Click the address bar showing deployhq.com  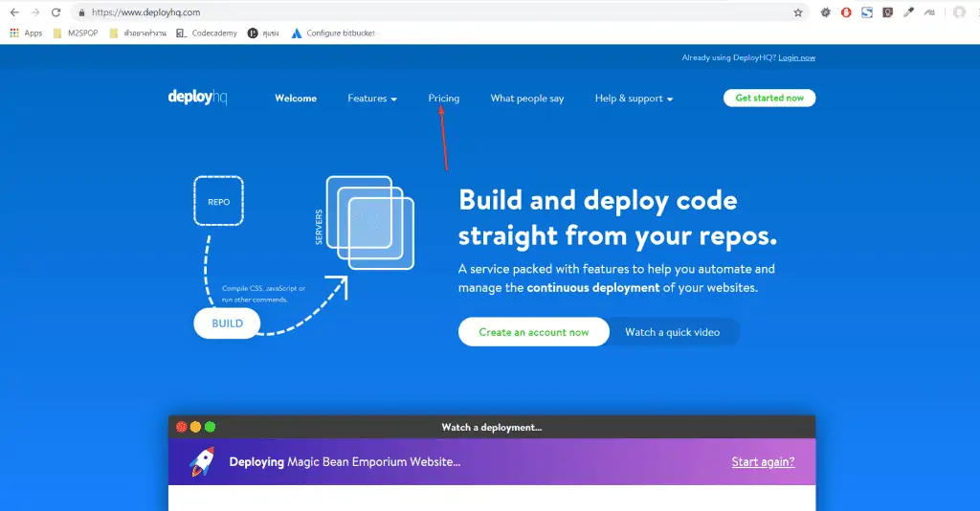coord(437,12)
